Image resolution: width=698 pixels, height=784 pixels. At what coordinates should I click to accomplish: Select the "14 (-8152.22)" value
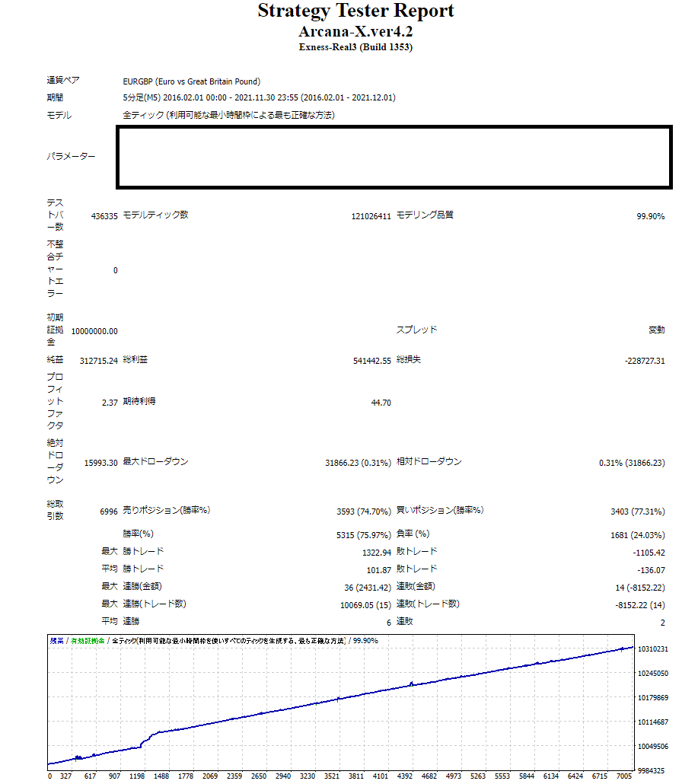click(x=640, y=588)
